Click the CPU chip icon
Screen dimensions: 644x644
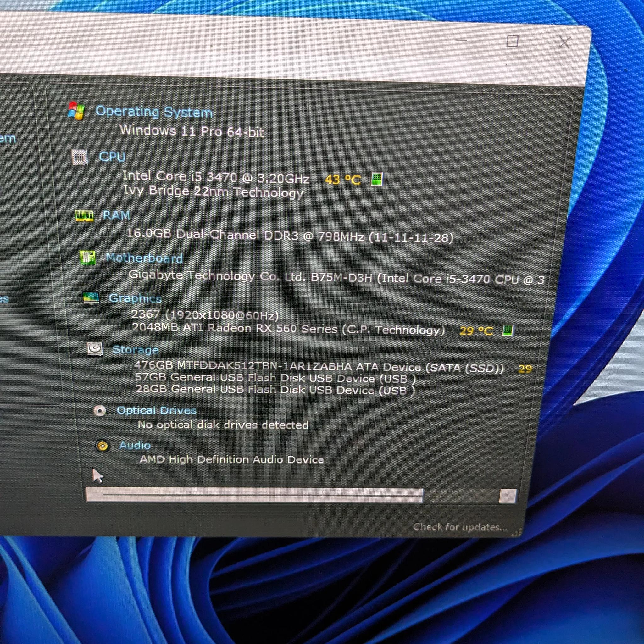[x=80, y=157]
